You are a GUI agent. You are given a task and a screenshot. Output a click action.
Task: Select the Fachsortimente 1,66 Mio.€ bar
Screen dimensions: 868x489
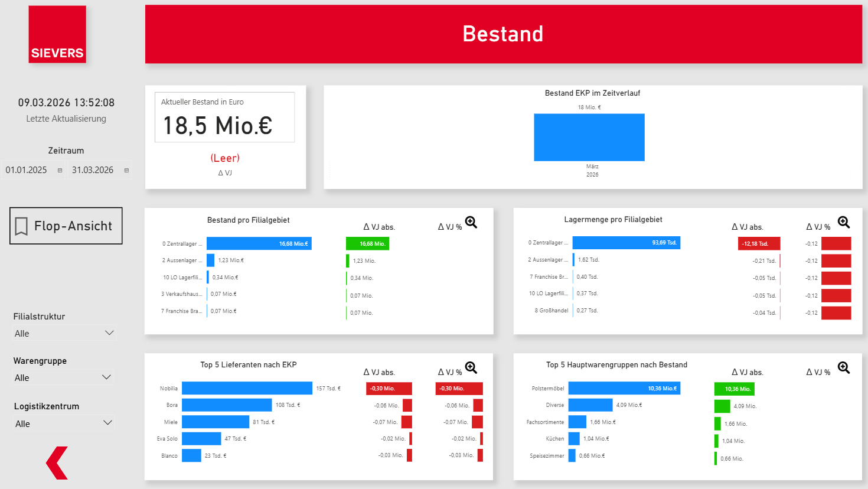[x=577, y=422]
